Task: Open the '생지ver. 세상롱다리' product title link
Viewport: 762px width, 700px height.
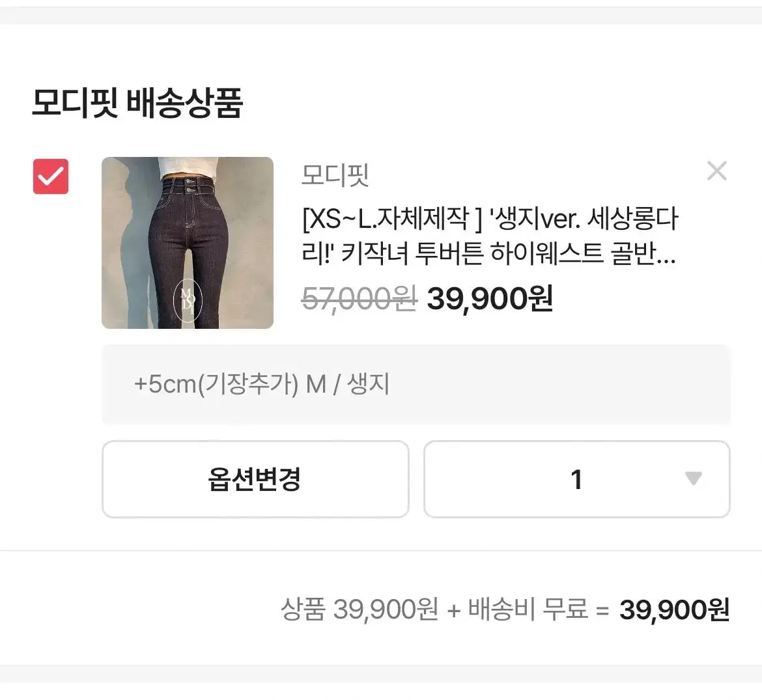Action: coord(489,236)
